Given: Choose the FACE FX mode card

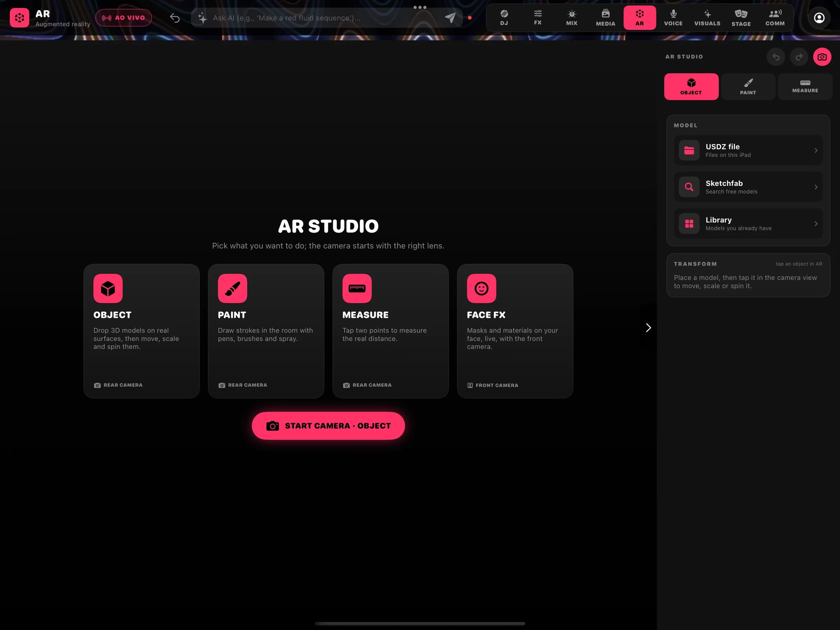Looking at the screenshot, I should point(515,331).
